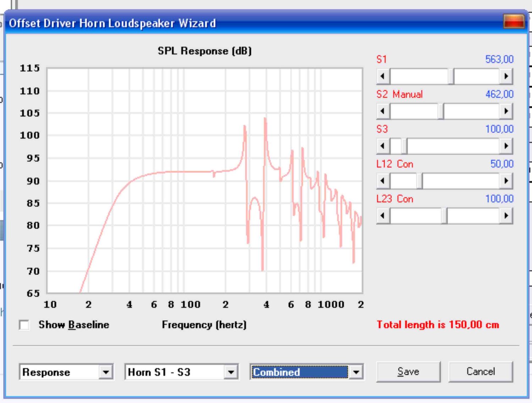Open the Response dropdown
This screenshot has width=532, height=403.
click(x=106, y=373)
